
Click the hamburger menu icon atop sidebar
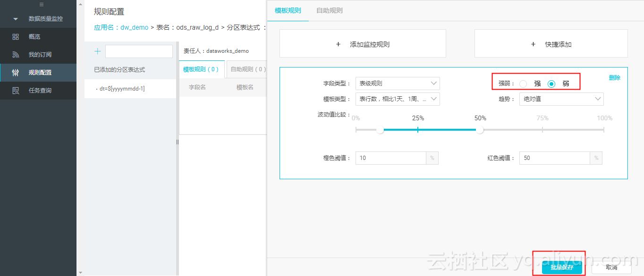[x=42, y=4]
